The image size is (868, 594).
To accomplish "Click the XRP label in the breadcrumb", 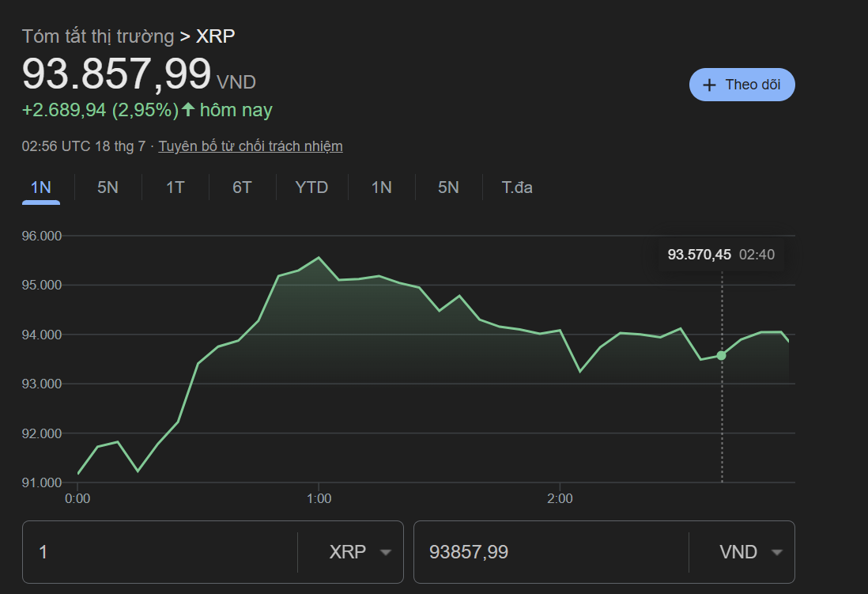I will [x=215, y=36].
